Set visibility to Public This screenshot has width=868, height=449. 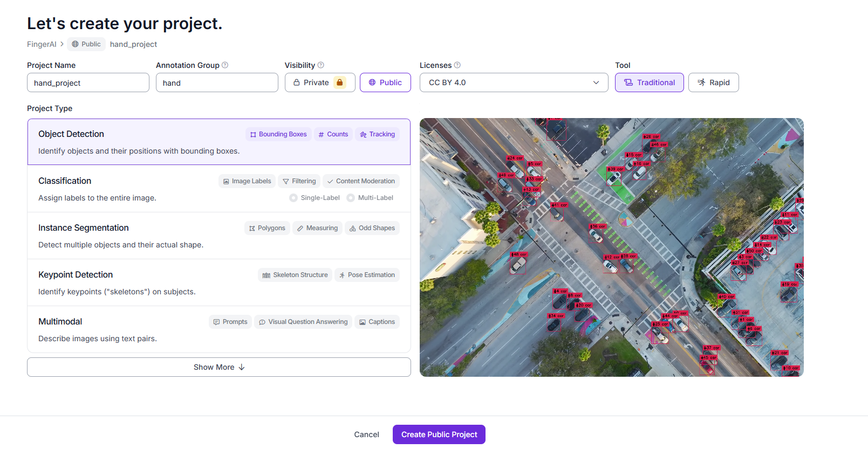point(385,82)
